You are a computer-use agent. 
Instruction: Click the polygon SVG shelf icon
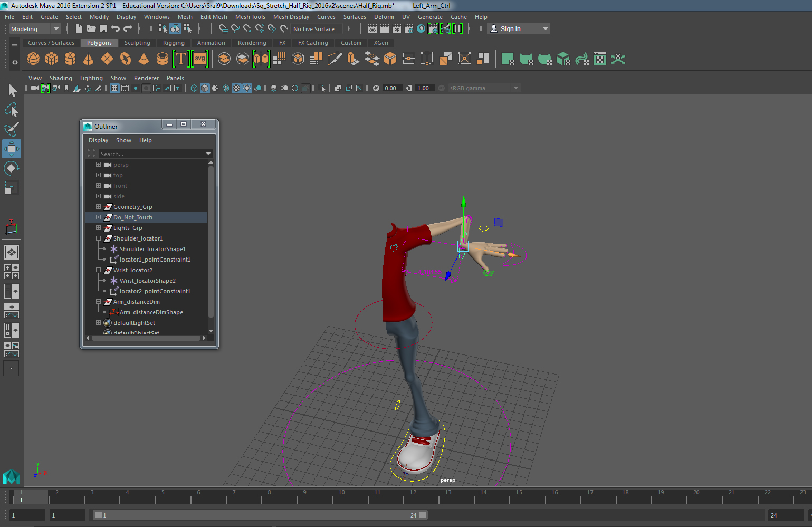pos(200,59)
